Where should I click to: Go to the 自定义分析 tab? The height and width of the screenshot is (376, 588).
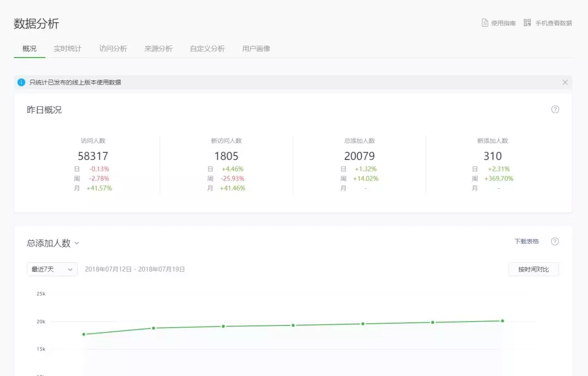(x=207, y=49)
